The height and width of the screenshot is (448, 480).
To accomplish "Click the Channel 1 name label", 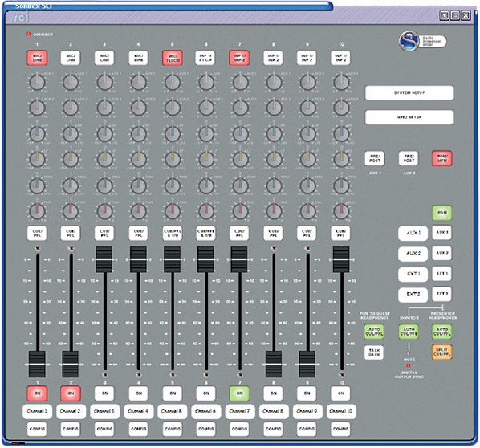I will [x=37, y=411].
